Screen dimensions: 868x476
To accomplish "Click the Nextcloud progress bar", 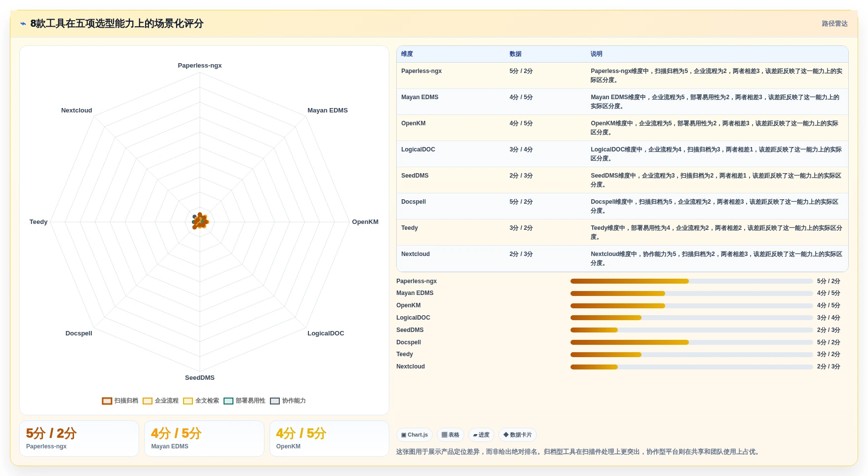I will pos(691,367).
